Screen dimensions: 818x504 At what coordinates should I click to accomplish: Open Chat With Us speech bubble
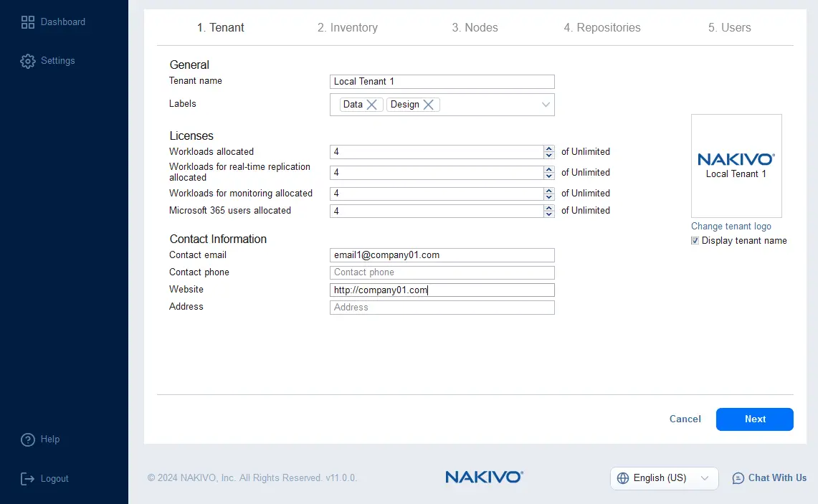[x=738, y=478]
